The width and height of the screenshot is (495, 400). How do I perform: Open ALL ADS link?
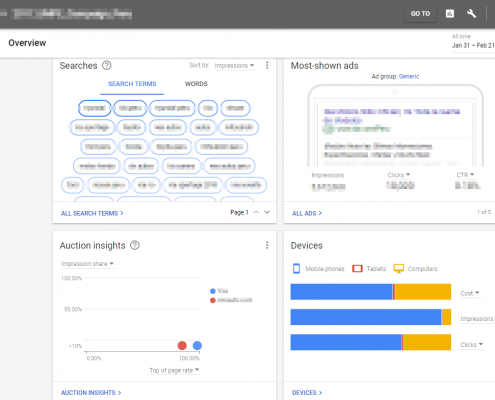coord(307,213)
